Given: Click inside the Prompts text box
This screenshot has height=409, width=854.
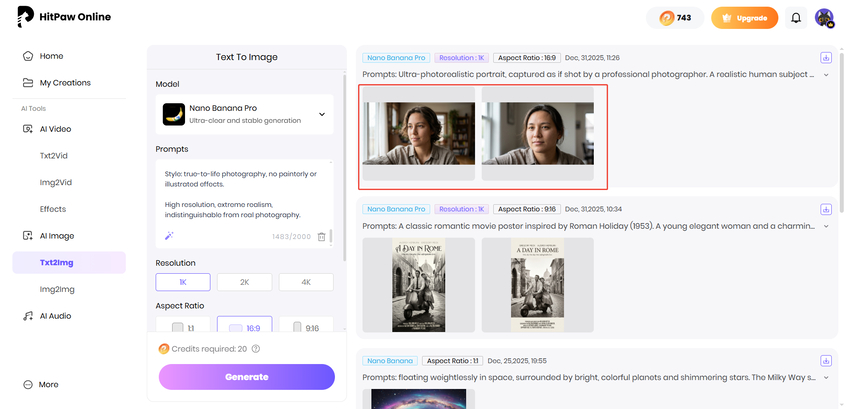Looking at the screenshot, I should (x=245, y=194).
